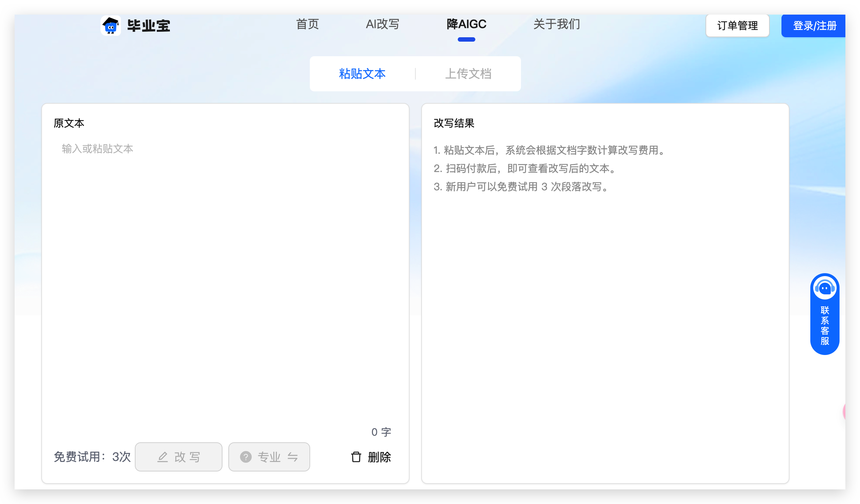Image resolution: width=860 pixels, height=504 pixels.
Task: Switch to 上传文档 upload mode
Action: 468,74
